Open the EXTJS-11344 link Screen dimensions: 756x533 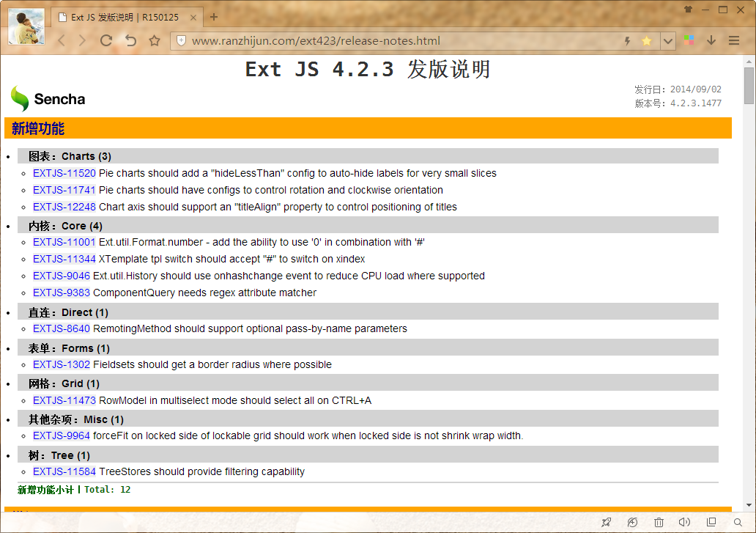(x=64, y=259)
